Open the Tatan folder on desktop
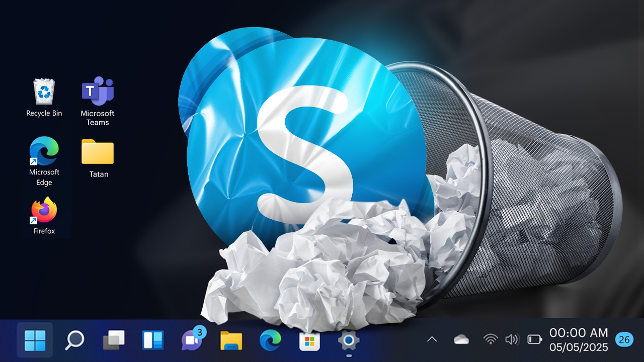This screenshot has width=644, height=362. (98, 159)
